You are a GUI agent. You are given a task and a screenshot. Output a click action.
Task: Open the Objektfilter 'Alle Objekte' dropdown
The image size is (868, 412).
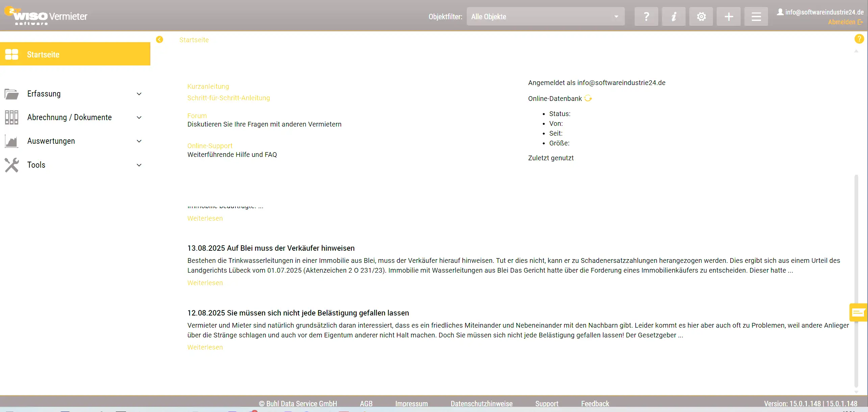(x=545, y=17)
